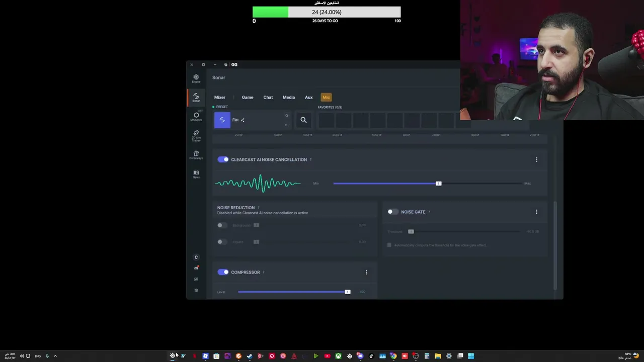
Task: Show help for Noise Reduction
Action: 259,208
